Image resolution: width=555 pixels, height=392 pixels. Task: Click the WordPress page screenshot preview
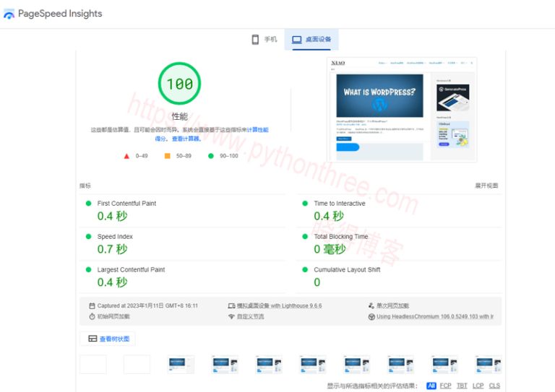pyautogui.click(x=403, y=110)
